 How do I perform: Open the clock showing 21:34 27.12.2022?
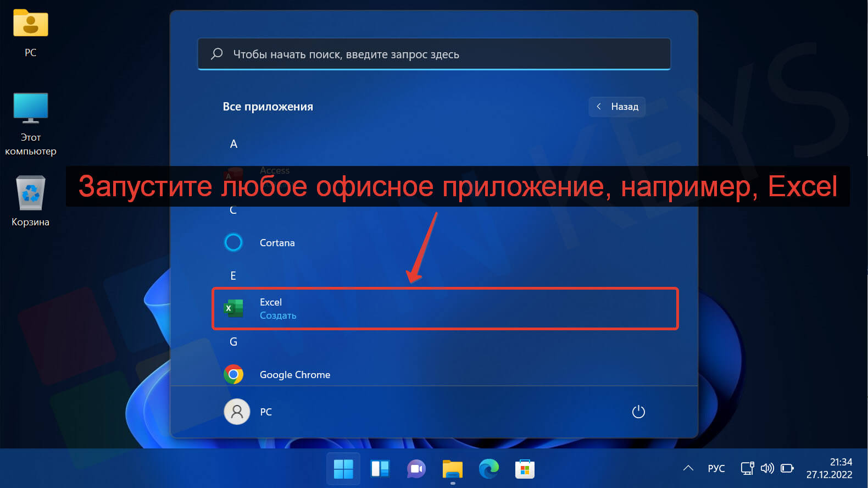(x=829, y=469)
